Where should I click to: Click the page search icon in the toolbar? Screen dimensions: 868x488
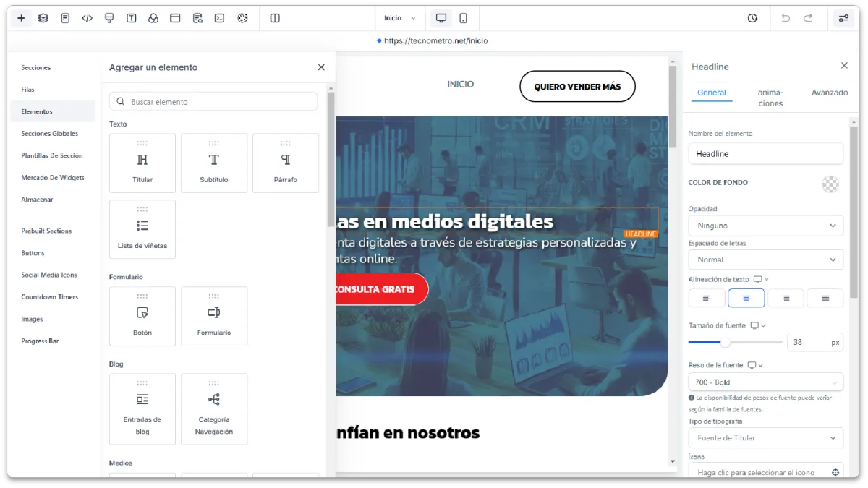[x=197, y=18]
